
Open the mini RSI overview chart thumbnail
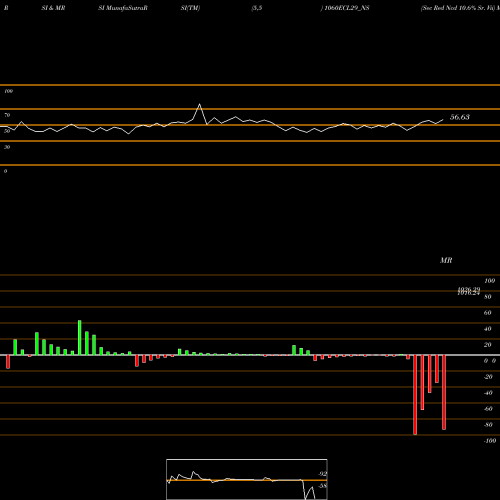click(247, 479)
